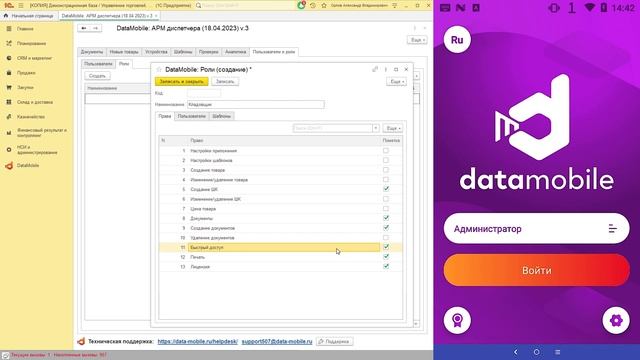Screen dimensions: 640x360
Task: Switch to the Документы tab
Action: pos(92,52)
